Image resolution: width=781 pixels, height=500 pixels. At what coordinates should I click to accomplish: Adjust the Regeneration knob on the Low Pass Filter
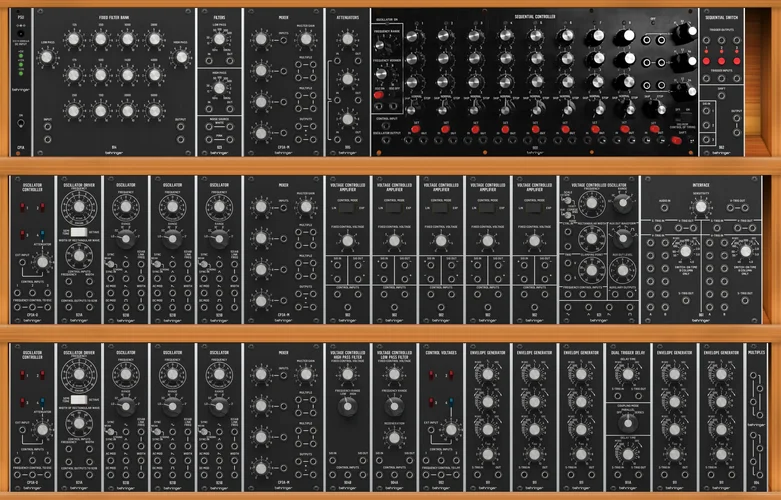(394, 438)
